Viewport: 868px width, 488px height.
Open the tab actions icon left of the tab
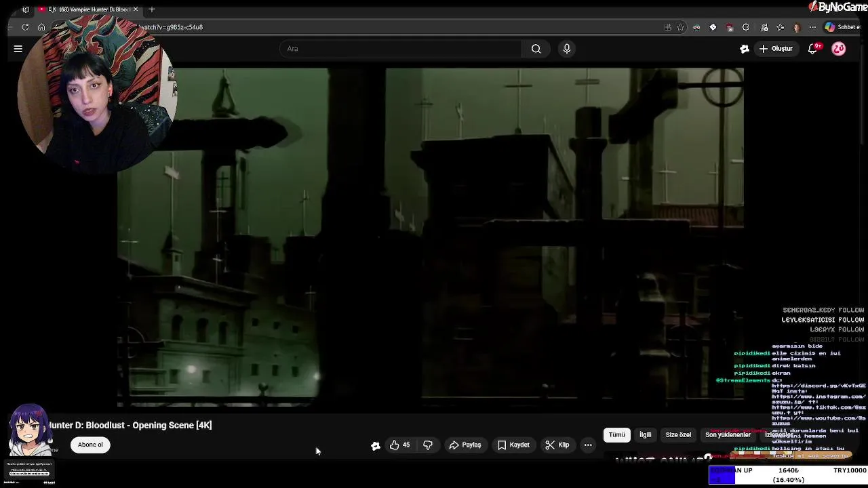click(26, 9)
